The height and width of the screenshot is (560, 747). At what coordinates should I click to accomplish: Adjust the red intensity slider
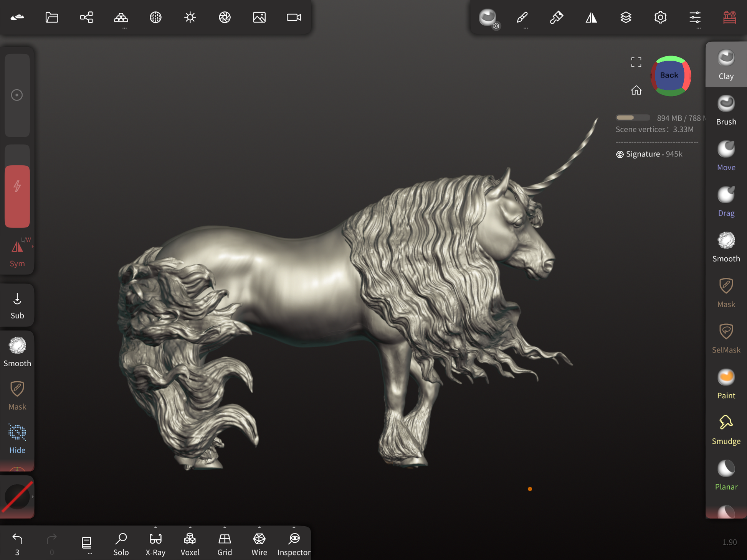click(x=17, y=196)
